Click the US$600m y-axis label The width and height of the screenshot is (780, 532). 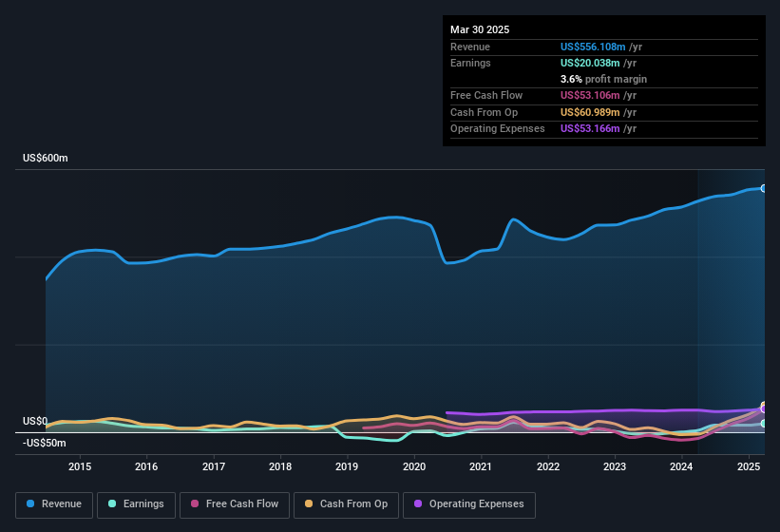click(46, 158)
